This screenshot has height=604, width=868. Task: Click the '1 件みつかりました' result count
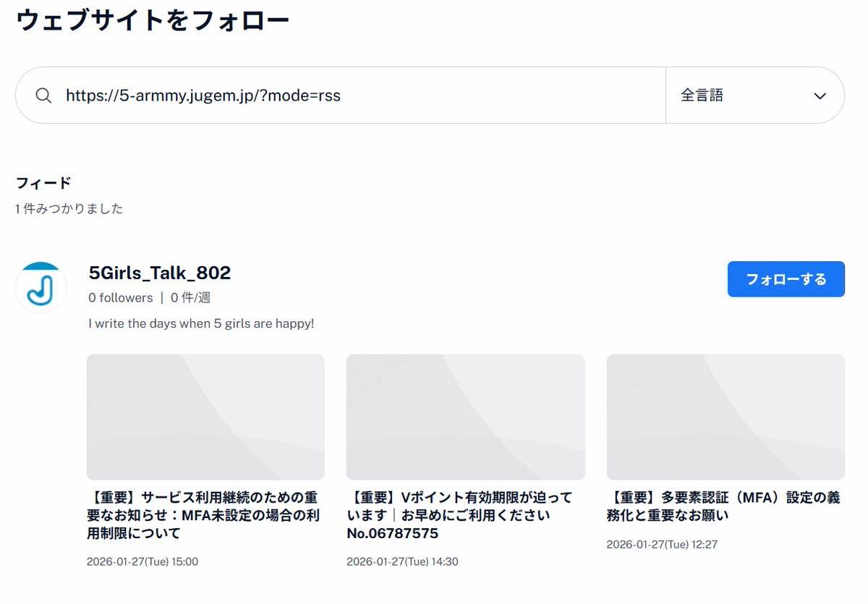[x=69, y=209]
